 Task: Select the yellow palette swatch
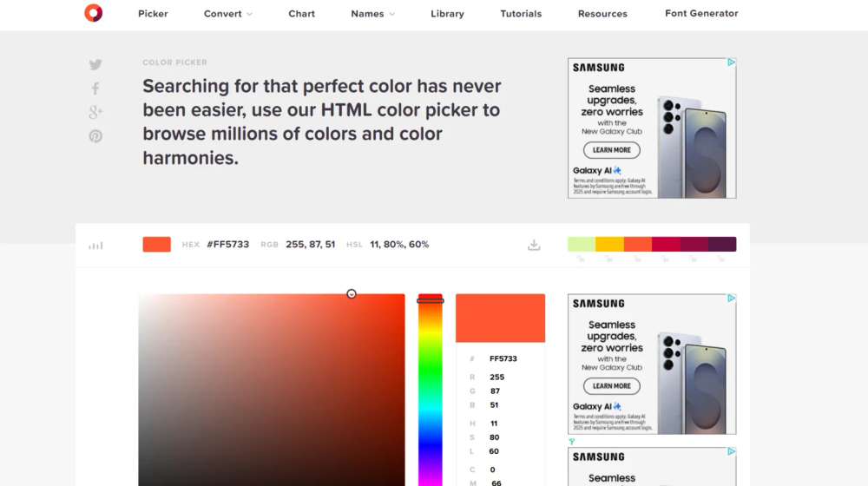tap(609, 244)
